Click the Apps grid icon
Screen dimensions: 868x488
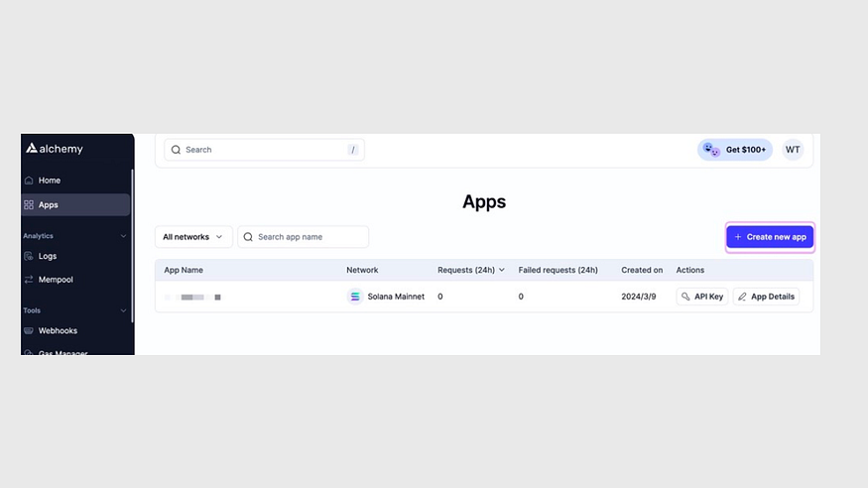[x=29, y=204]
